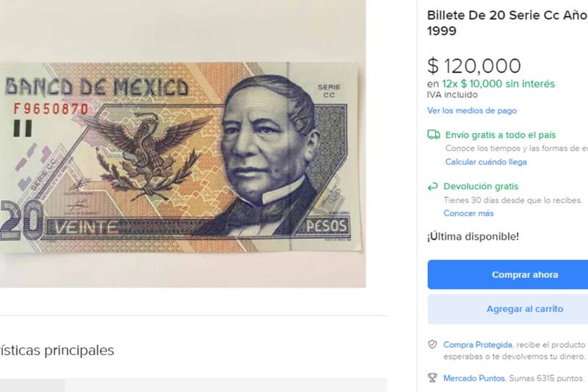Add item with Agregar al carrito
Image resolution: width=588 pixels, height=392 pixels.
tap(508, 309)
